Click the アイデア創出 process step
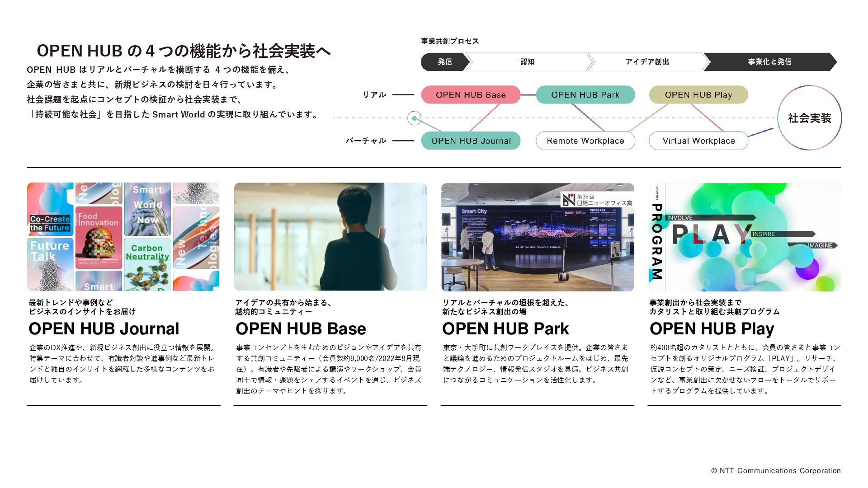868x488 pixels. (646, 62)
